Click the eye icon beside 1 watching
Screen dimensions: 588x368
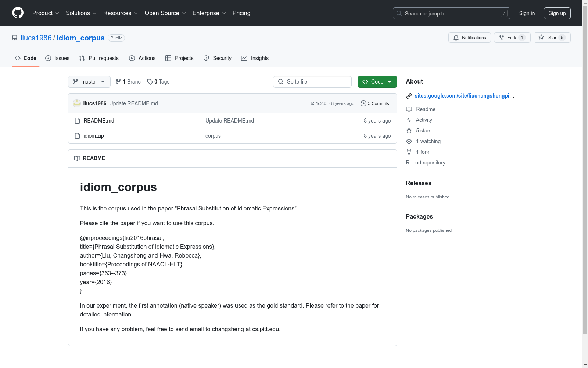point(409,141)
